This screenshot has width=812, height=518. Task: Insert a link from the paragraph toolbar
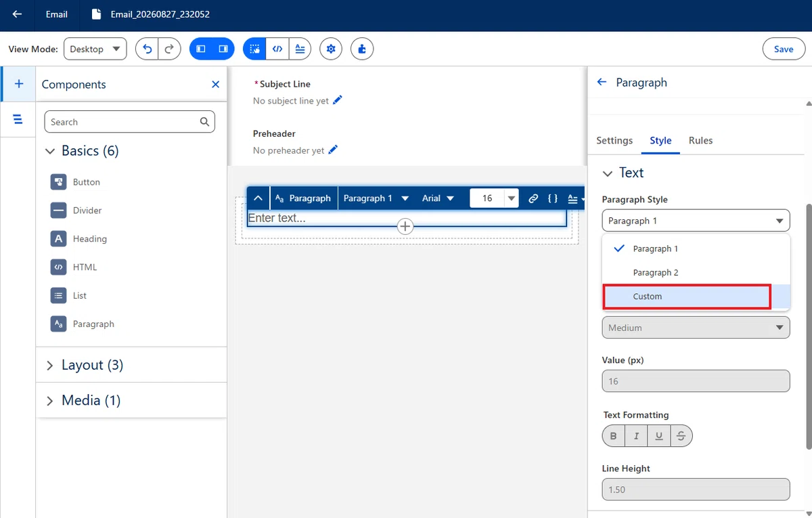(533, 198)
